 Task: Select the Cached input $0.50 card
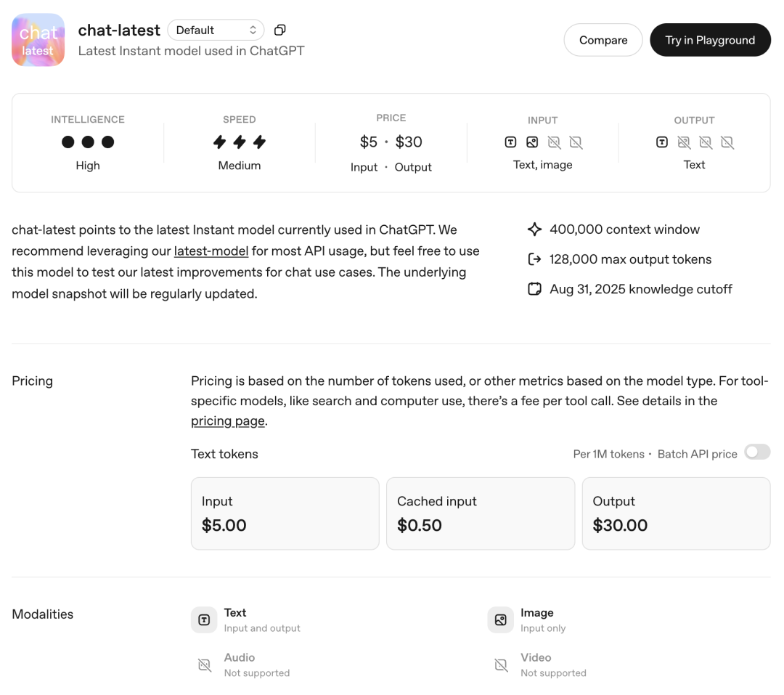point(481,513)
